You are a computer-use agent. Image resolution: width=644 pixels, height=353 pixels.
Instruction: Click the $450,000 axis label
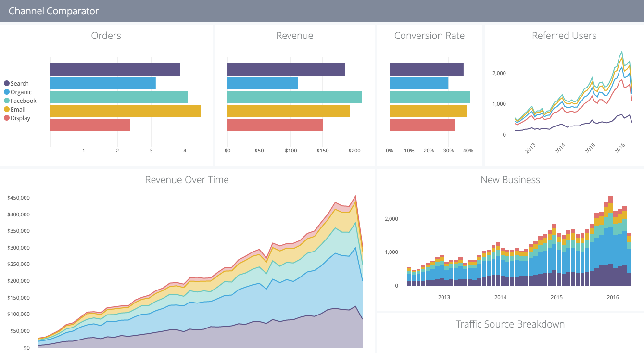[17, 198]
